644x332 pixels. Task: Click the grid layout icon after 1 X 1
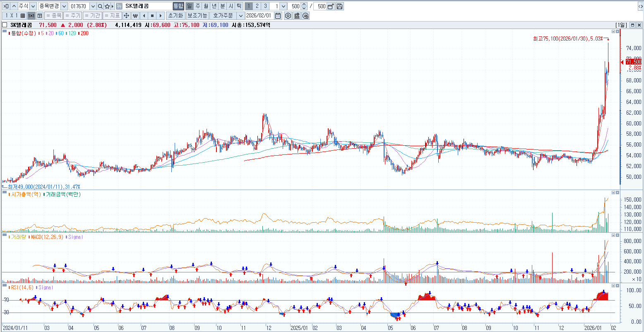coord(23,16)
